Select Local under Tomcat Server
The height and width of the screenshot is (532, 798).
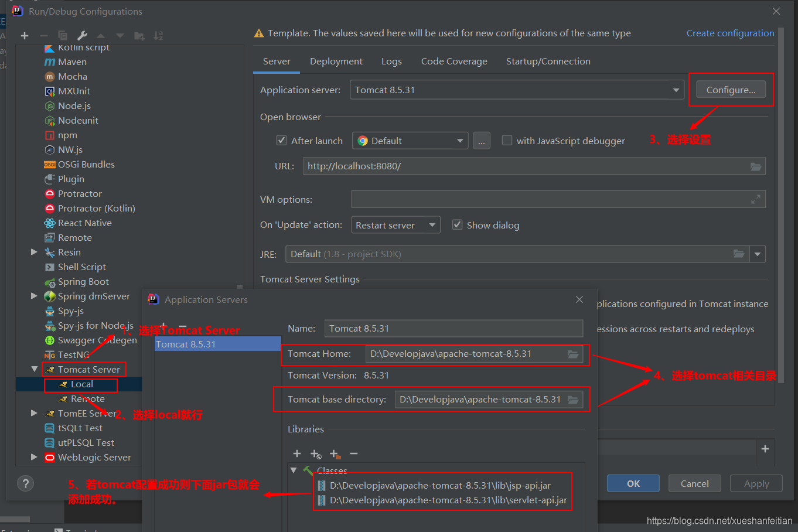click(x=82, y=384)
